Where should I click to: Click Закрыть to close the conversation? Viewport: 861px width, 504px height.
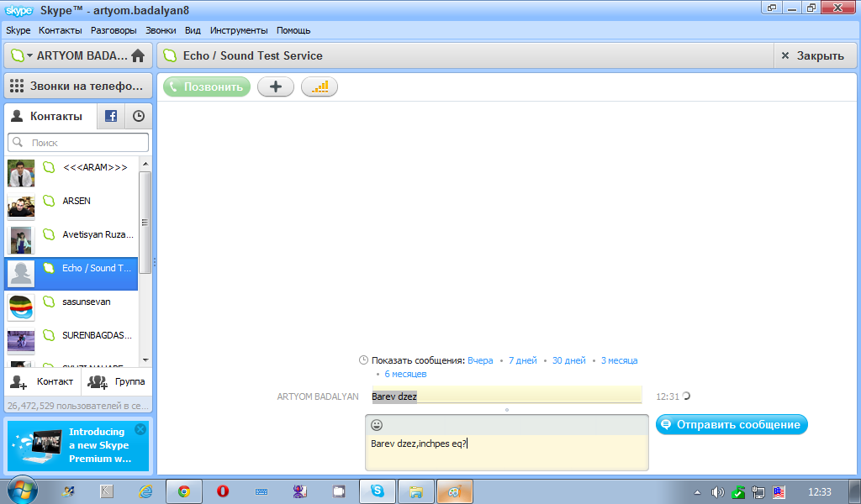tap(815, 55)
